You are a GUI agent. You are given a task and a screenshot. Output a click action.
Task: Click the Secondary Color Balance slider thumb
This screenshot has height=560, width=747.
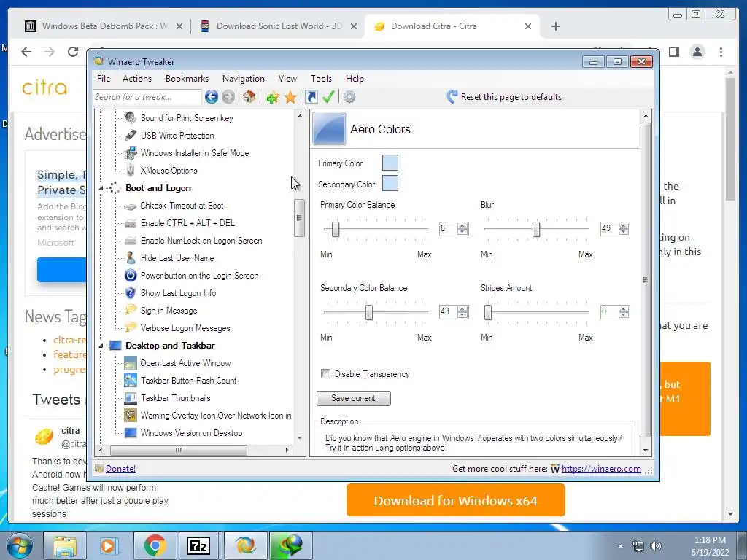369,312
